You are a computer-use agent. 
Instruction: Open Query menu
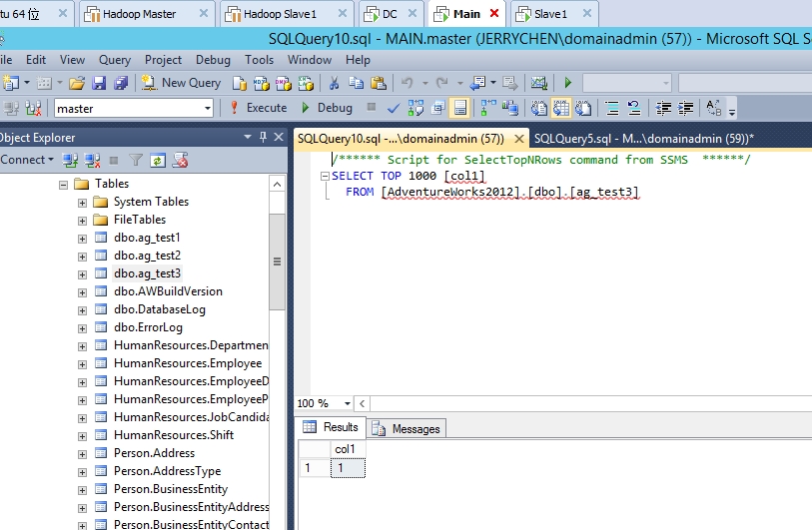pyautogui.click(x=115, y=60)
